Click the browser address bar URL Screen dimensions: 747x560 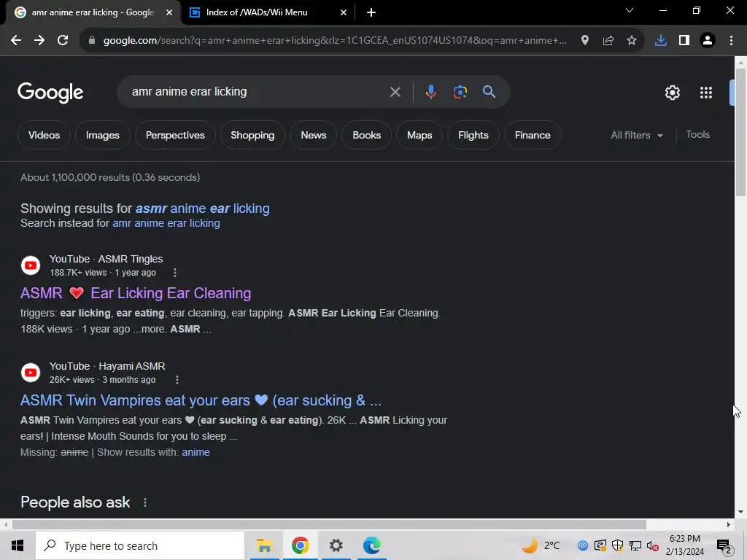tap(334, 41)
